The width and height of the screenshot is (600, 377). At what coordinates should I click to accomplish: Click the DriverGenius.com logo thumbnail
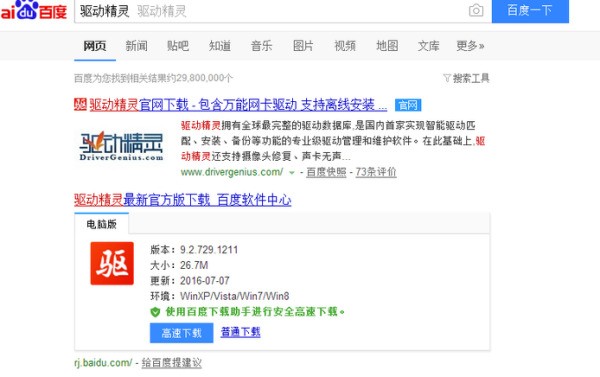tap(121, 146)
